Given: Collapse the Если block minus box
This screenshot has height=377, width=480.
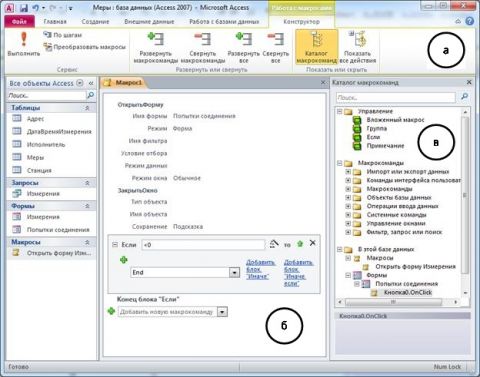Looking at the screenshot, I should pyautogui.click(x=115, y=245).
